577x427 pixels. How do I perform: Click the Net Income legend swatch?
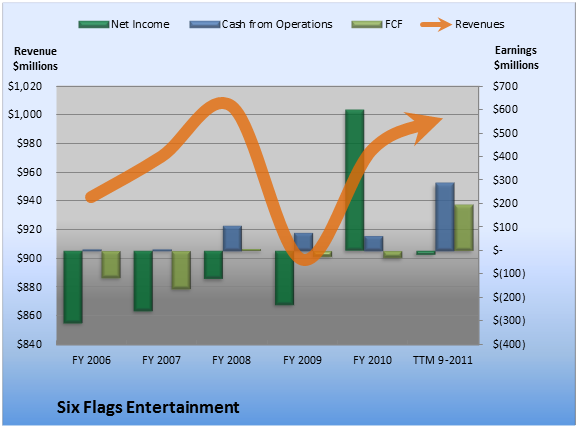(x=94, y=25)
